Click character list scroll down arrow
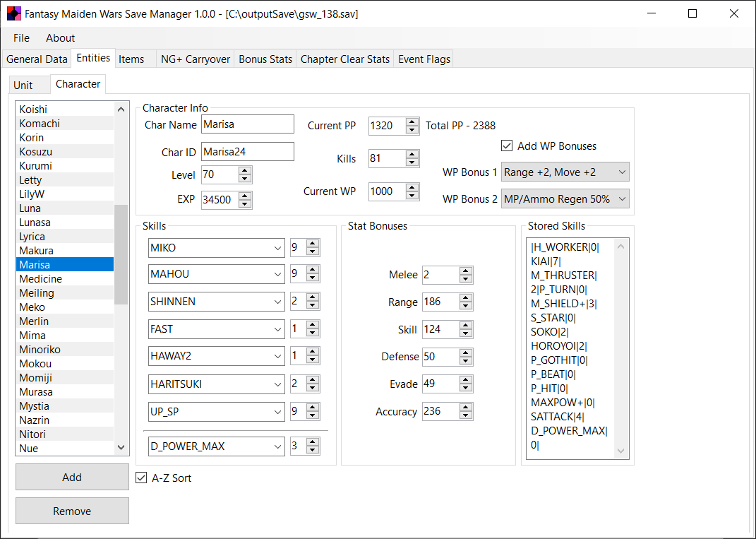756x539 pixels. [121, 447]
